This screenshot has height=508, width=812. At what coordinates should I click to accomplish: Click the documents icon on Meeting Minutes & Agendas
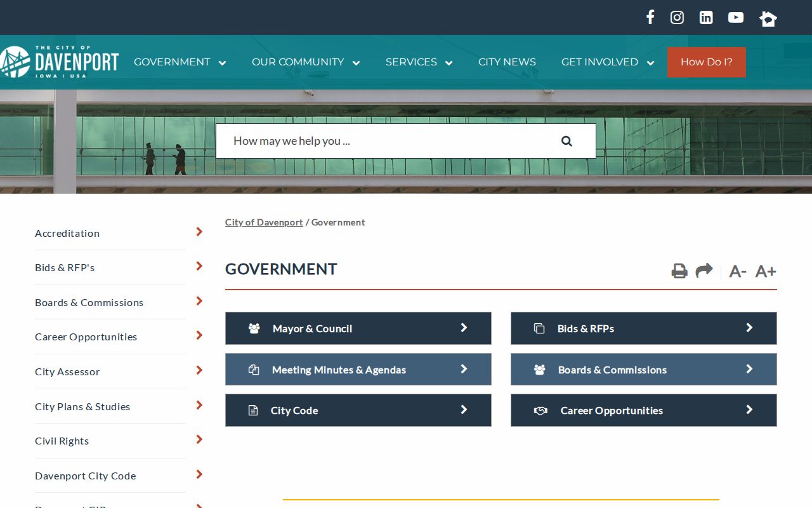pyautogui.click(x=254, y=370)
